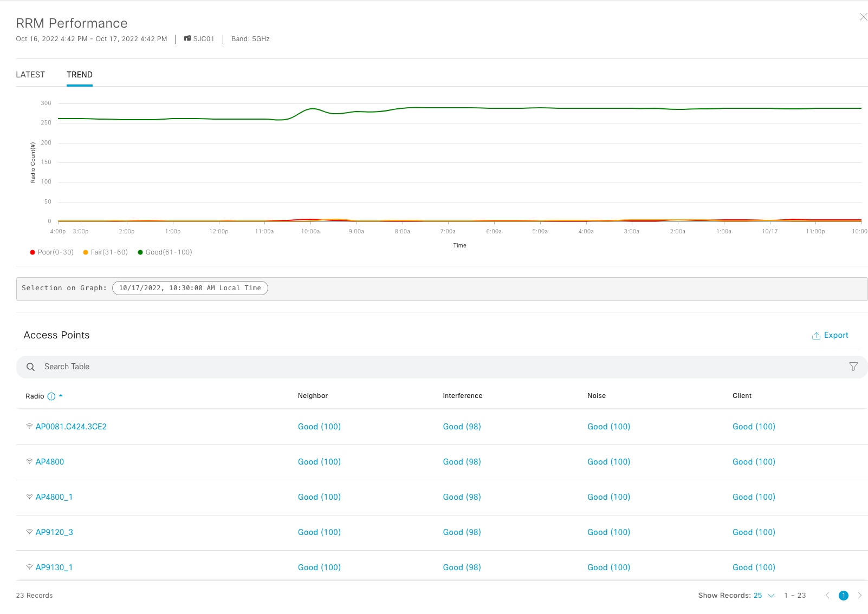Click the Export upload icon
This screenshot has height=614, width=868.
click(x=816, y=336)
